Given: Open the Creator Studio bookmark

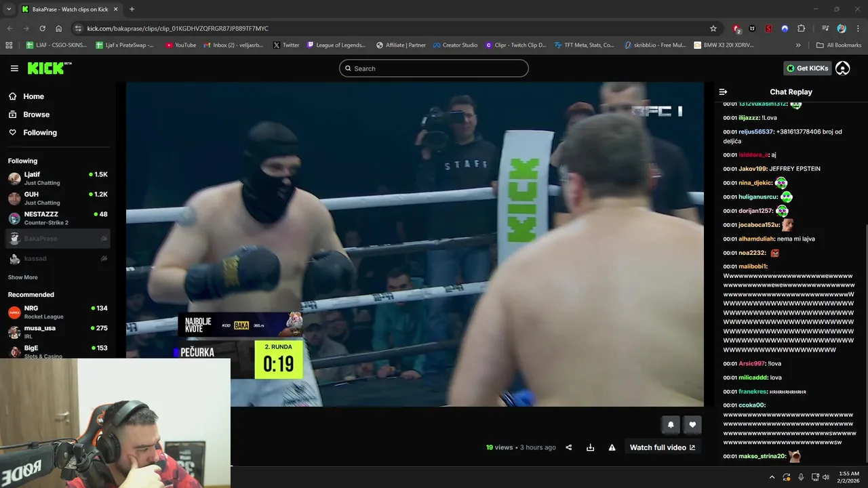Looking at the screenshot, I should 455,45.
